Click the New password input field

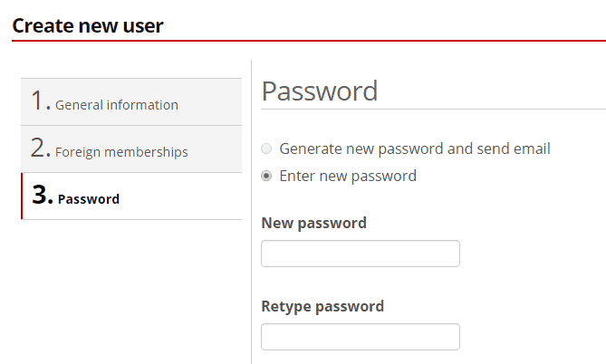tap(360, 254)
